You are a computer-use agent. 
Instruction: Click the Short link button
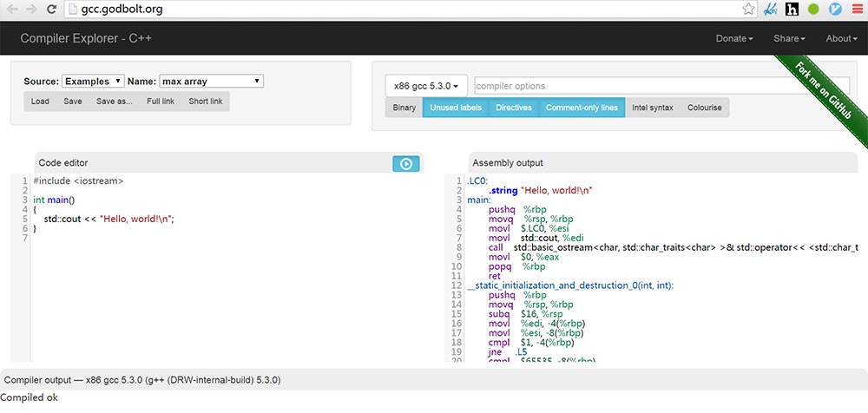(205, 102)
